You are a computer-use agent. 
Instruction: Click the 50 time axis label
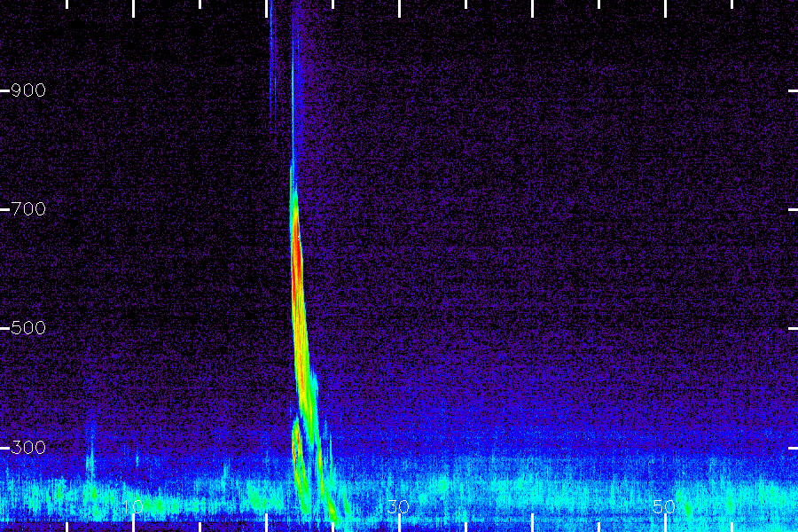[x=664, y=506]
